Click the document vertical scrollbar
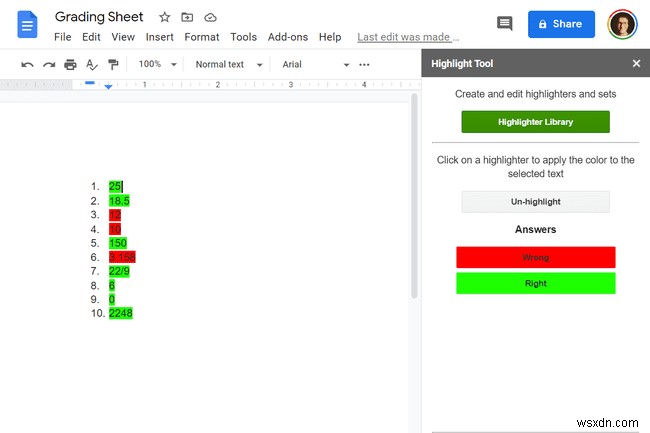 click(414, 196)
